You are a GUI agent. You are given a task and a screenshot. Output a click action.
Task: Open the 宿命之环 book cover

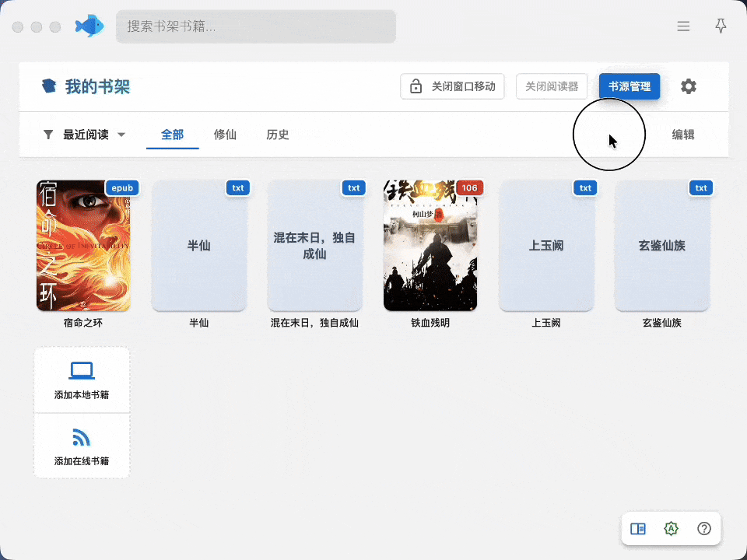pos(83,246)
